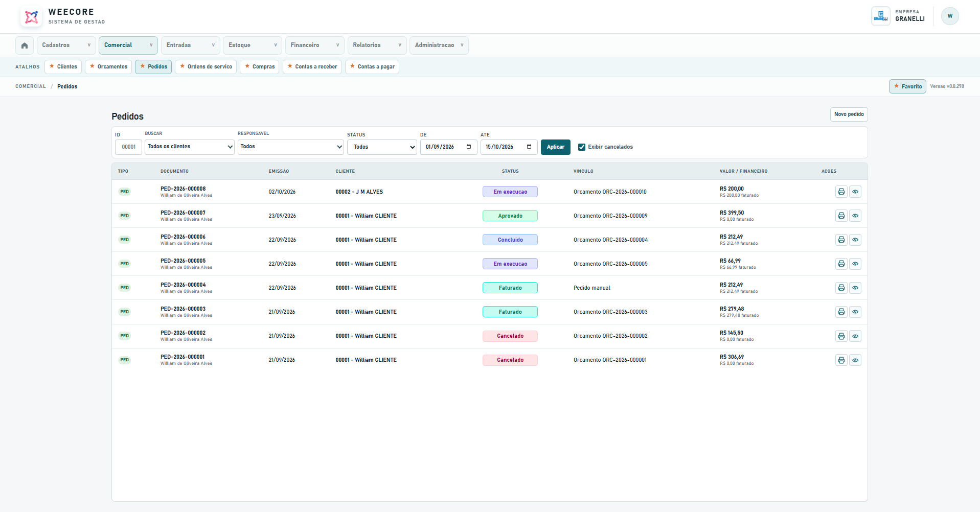Screen dimensions: 980x512
Task: Toggle the Favorito star button
Action: click(x=907, y=86)
